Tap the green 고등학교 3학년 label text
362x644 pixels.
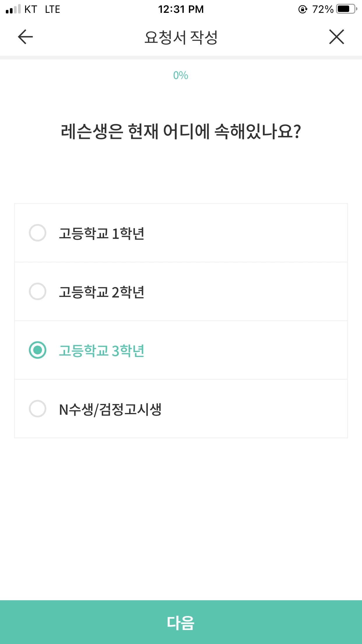101,351
